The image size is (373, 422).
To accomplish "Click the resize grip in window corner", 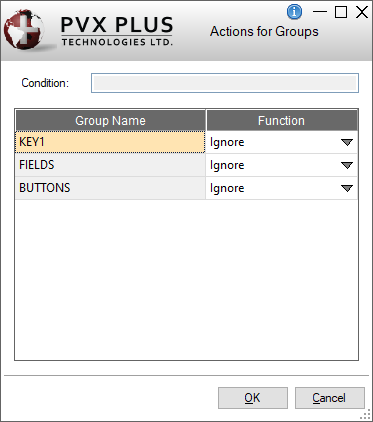I will point(366,415).
